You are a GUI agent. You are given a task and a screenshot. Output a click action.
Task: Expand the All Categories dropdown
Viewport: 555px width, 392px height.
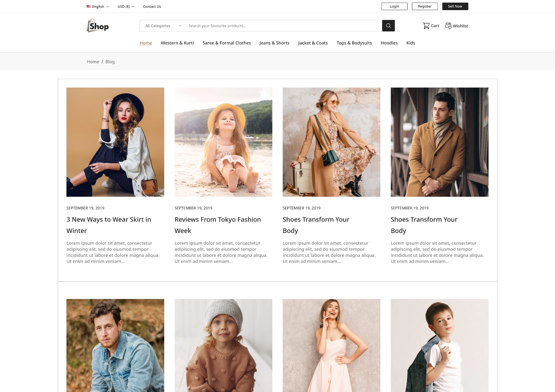click(162, 26)
